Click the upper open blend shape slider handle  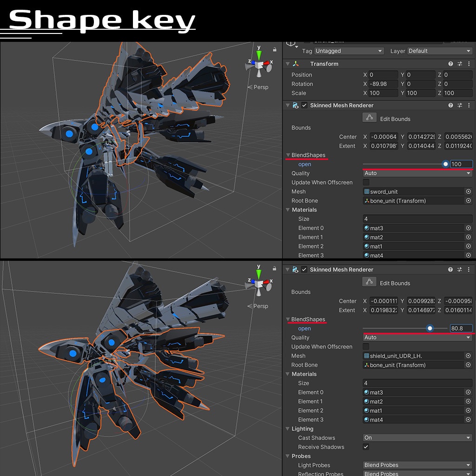coord(445,164)
